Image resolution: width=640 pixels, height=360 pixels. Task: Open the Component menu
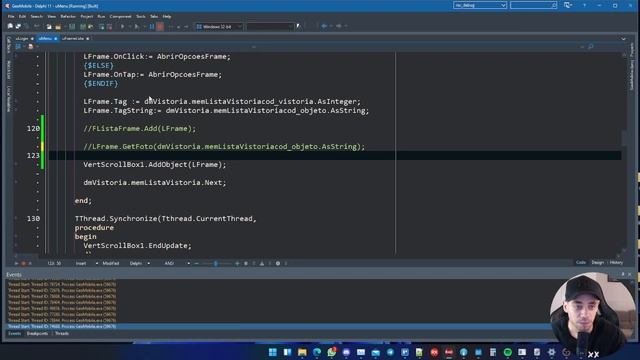tap(120, 16)
